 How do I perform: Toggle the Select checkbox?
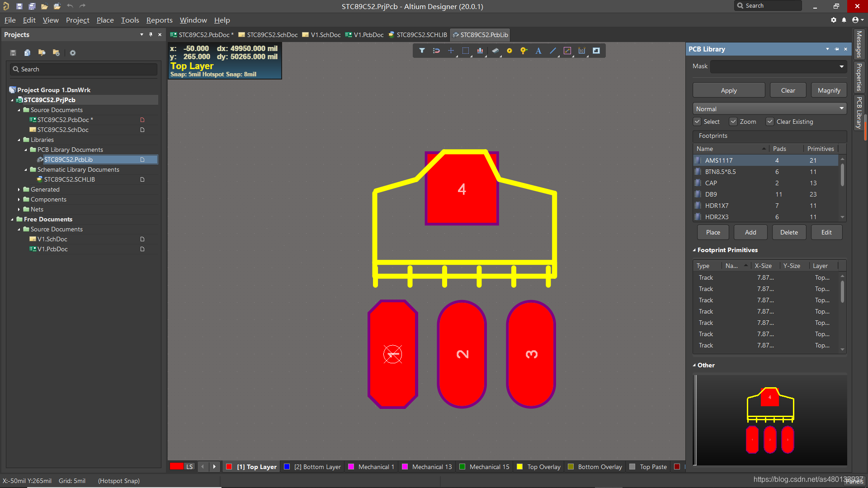click(698, 122)
